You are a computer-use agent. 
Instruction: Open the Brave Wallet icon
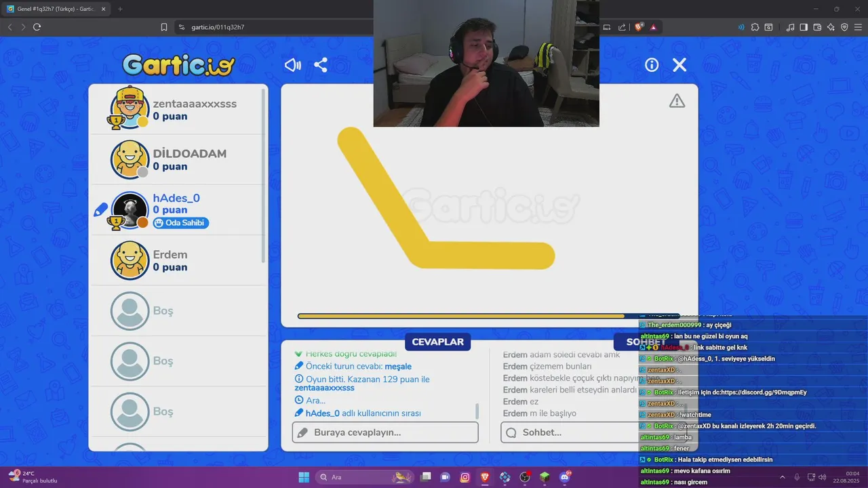pos(817,27)
